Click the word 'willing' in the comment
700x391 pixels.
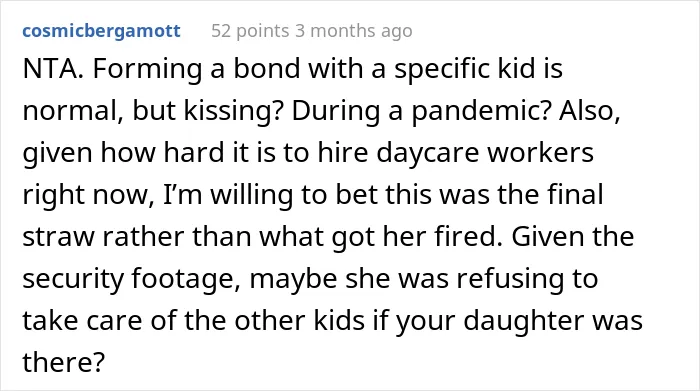click(x=251, y=195)
